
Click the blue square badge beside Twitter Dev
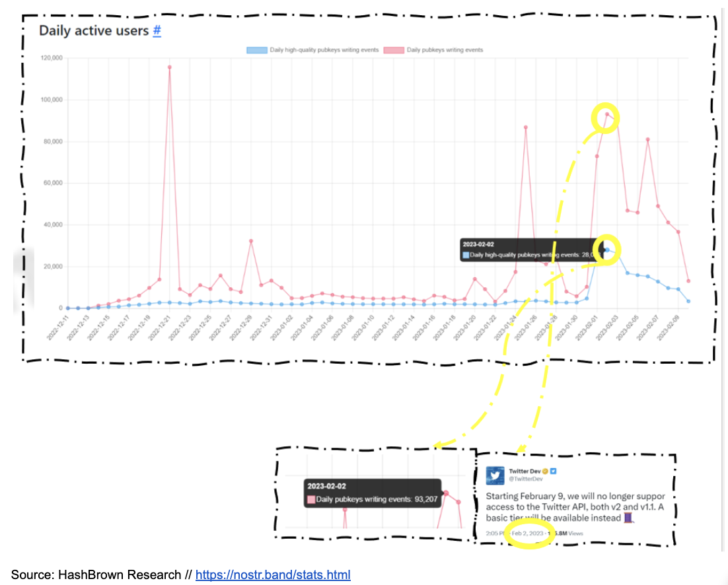tap(554, 471)
